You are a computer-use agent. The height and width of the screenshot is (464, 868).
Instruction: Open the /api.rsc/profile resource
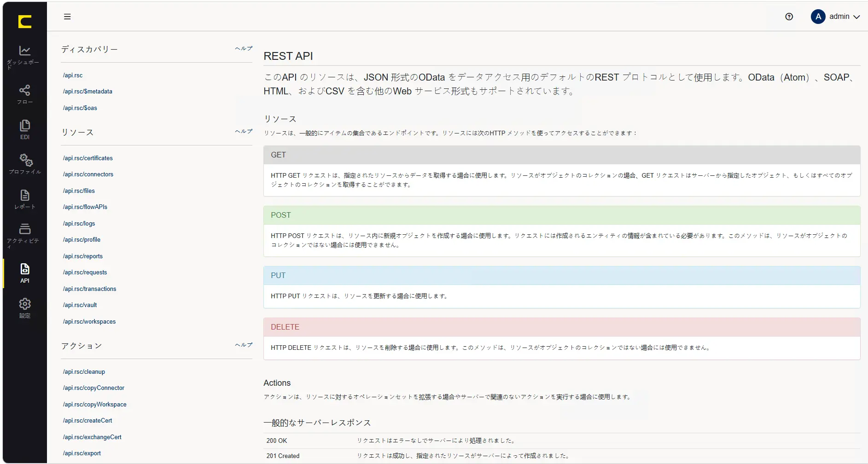click(82, 239)
